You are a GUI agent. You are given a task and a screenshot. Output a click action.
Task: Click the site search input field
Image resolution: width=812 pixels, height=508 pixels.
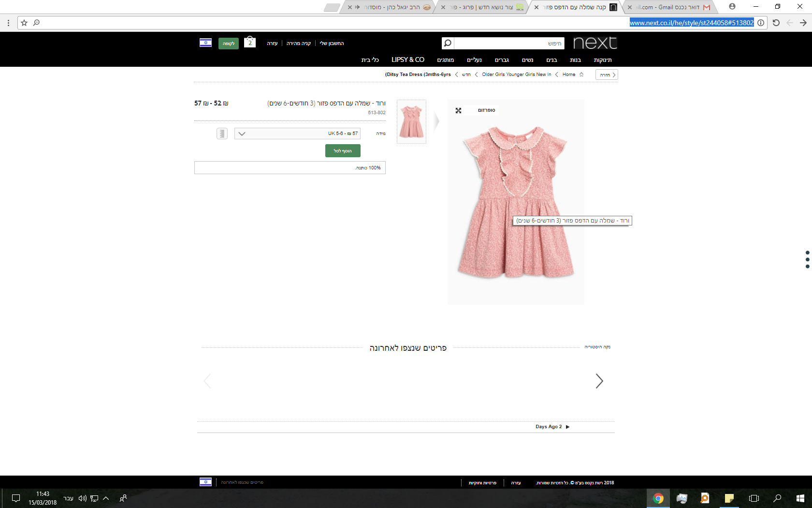(x=509, y=44)
